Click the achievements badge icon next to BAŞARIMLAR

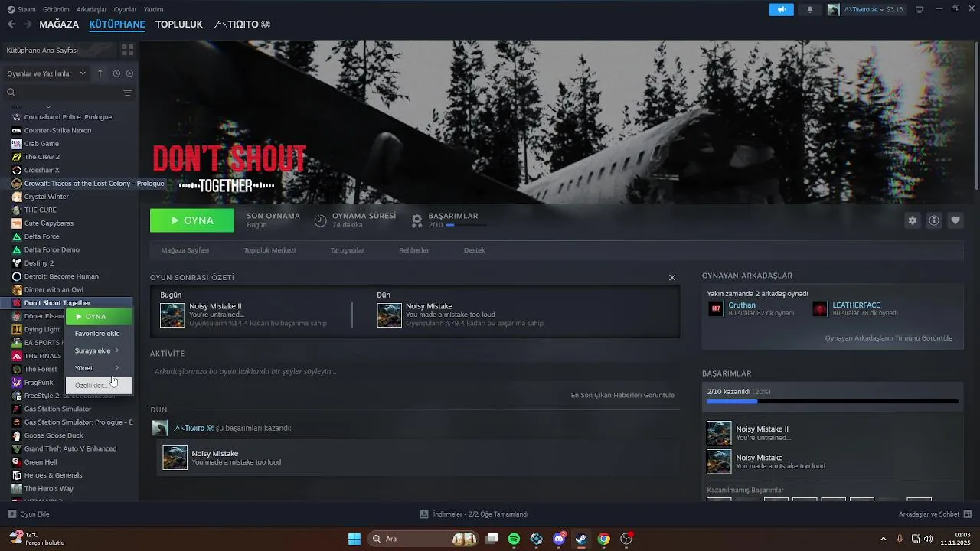click(x=416, y=220)
